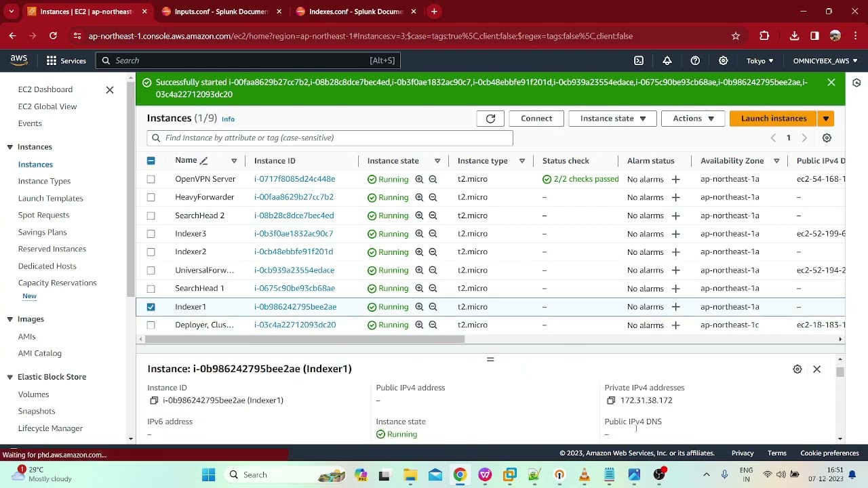Screen dimensions: 868x488
Task: Open table preferences gear beside pagination
Action: [x=827, y=138]
